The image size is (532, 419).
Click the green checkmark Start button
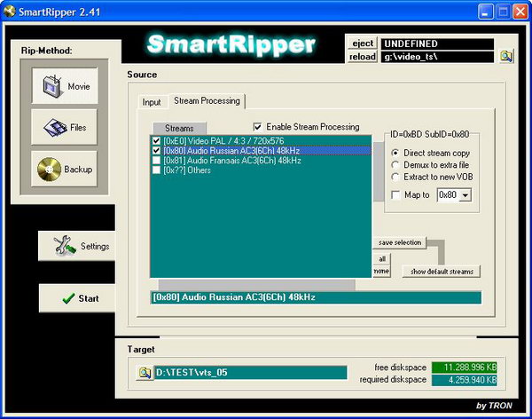[77, 298]
